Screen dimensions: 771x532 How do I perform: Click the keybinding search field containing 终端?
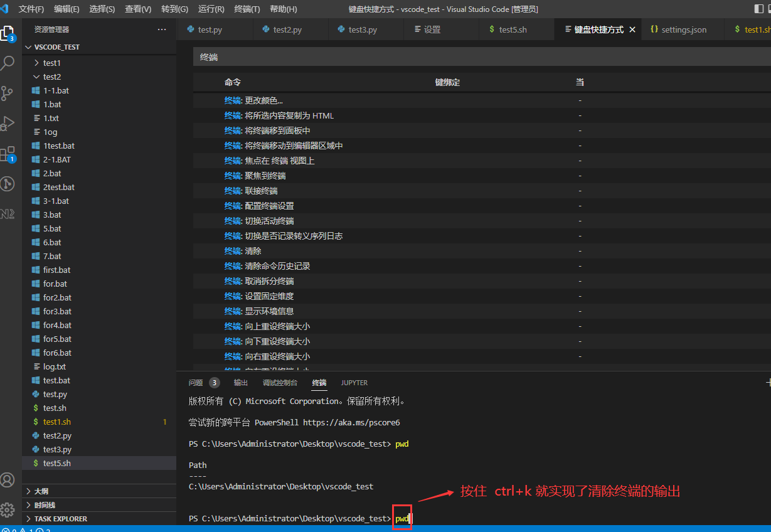(482, 57)
